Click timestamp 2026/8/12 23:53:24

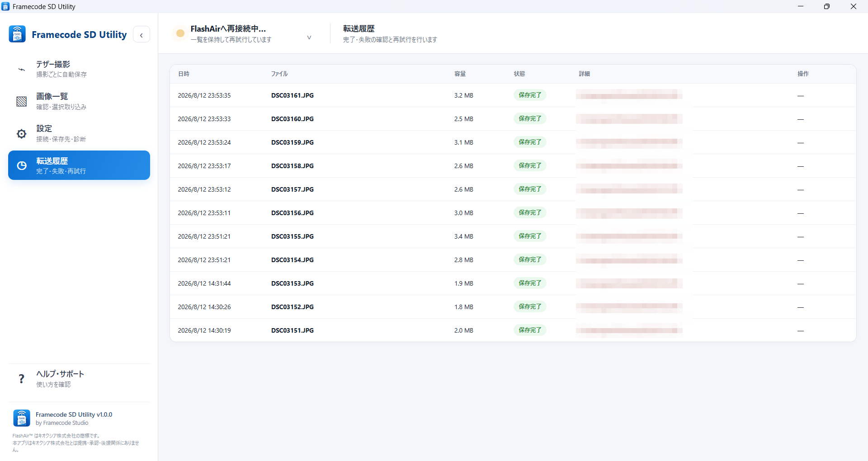(x=204, y=142)
